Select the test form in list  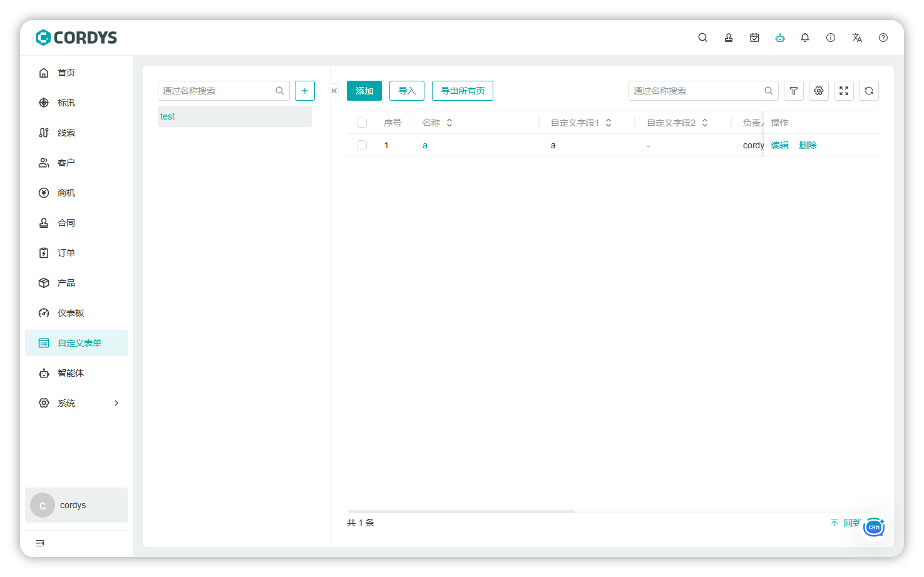tap(235, 116)
